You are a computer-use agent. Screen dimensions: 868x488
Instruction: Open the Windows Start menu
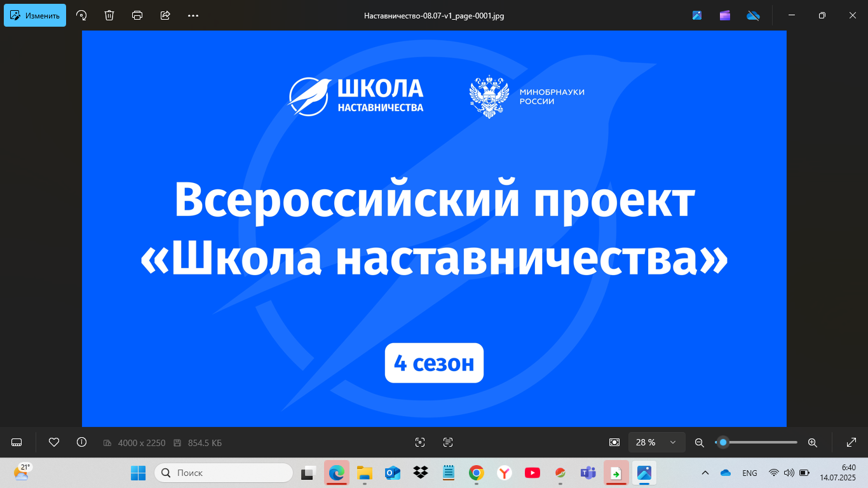point(138,473)
